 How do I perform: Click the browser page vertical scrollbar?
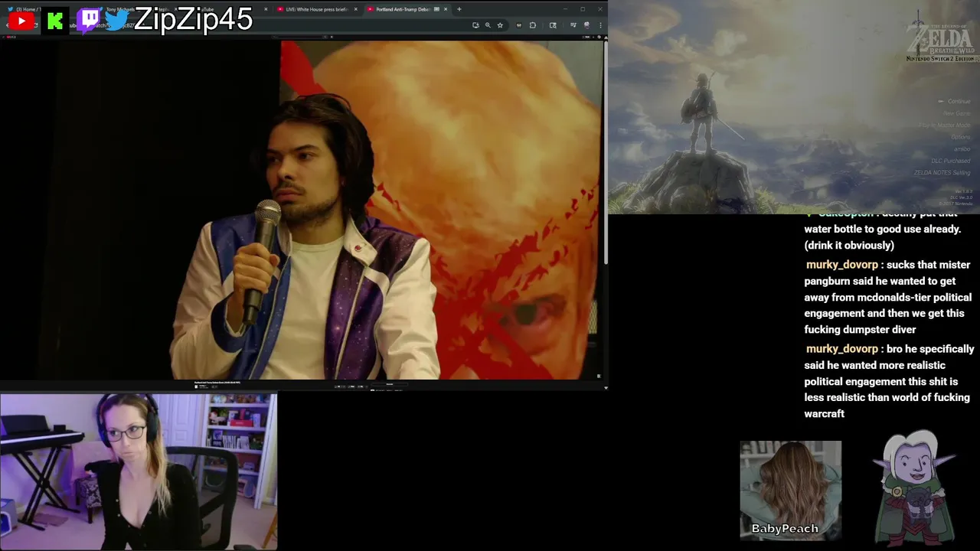[606, 153]
